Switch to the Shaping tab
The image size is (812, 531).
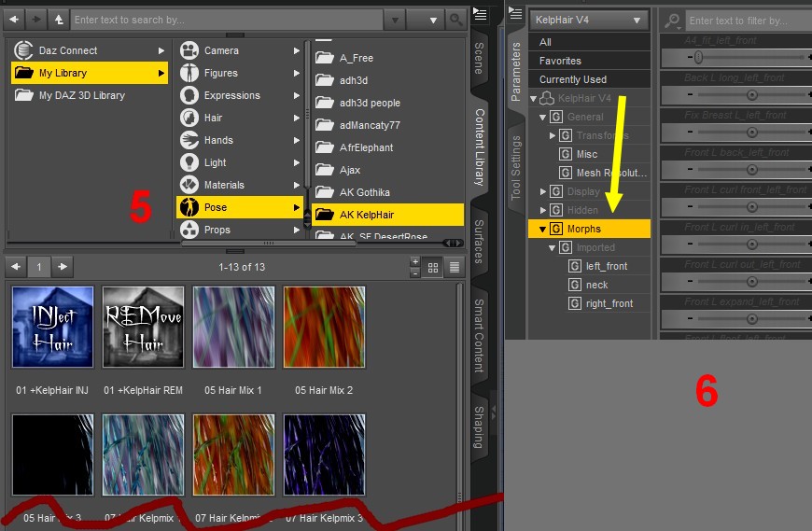[479, 427]
